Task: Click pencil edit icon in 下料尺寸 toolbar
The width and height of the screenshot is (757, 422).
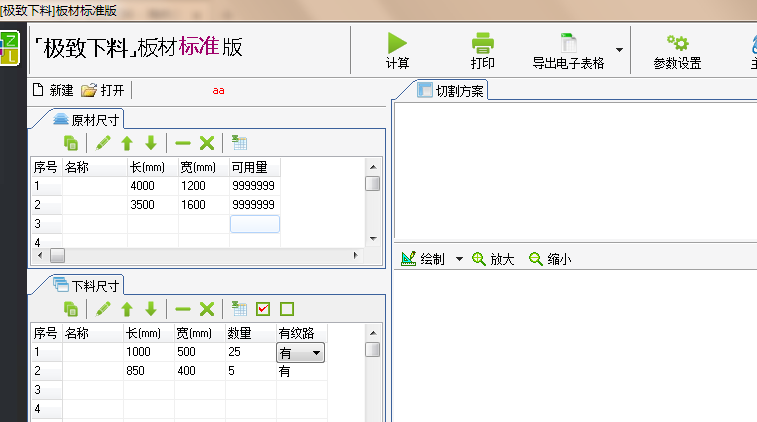Action: (x=103, y=309)
